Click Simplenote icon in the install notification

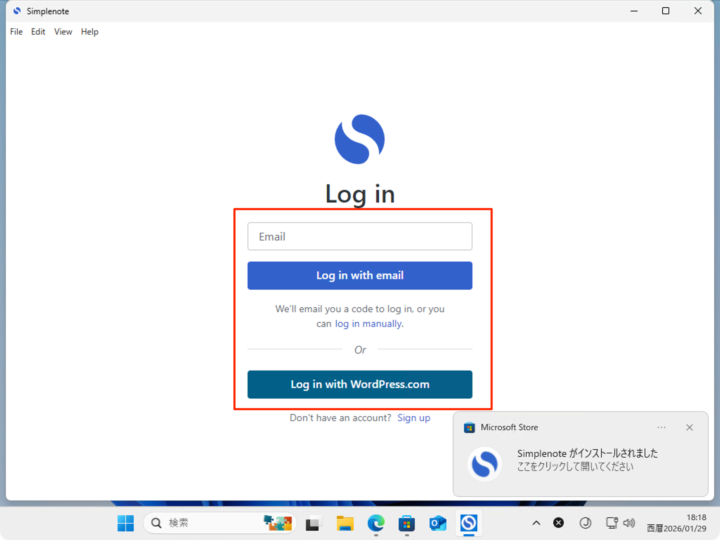pos(485,464)
